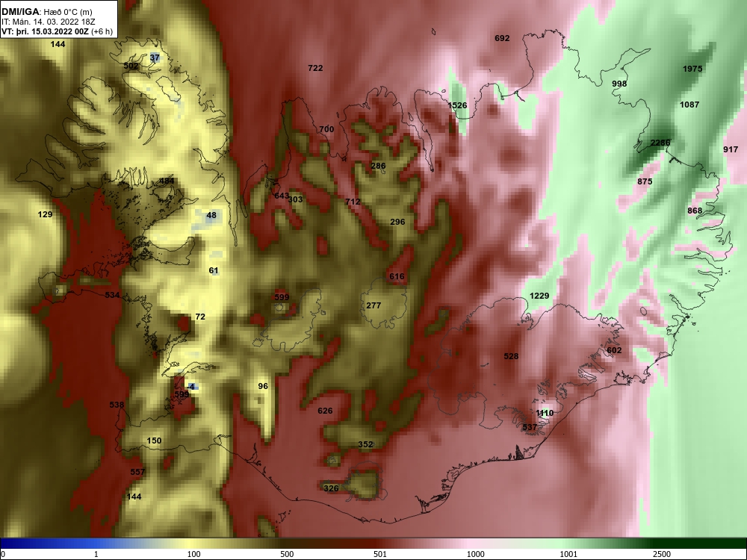747x560 pixels.
Task: Click the map value 700
Action: (326, 129)
